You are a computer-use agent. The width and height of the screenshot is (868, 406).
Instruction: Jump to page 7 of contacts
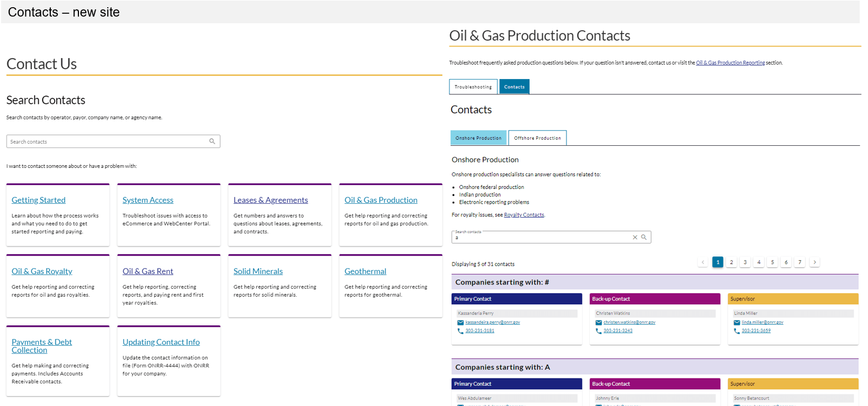coord(800,262)
